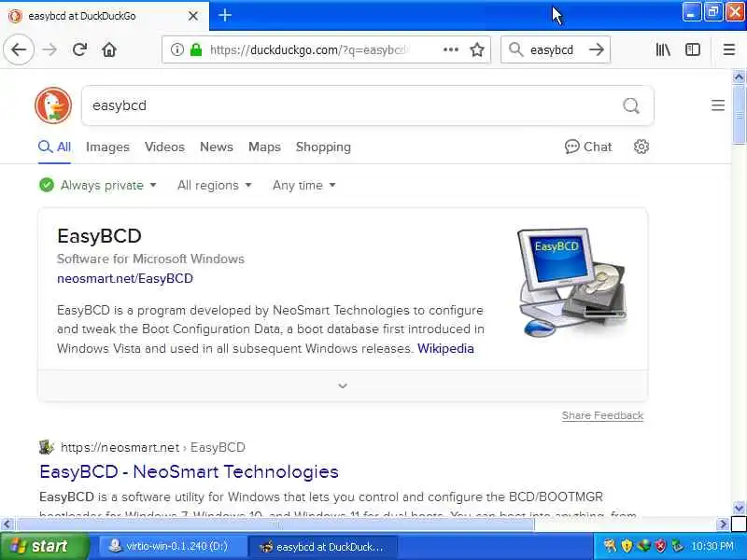Expand the EasyBCD info card chevron
The height and width of the screenshot is (560, 747).
coord(343,385)
